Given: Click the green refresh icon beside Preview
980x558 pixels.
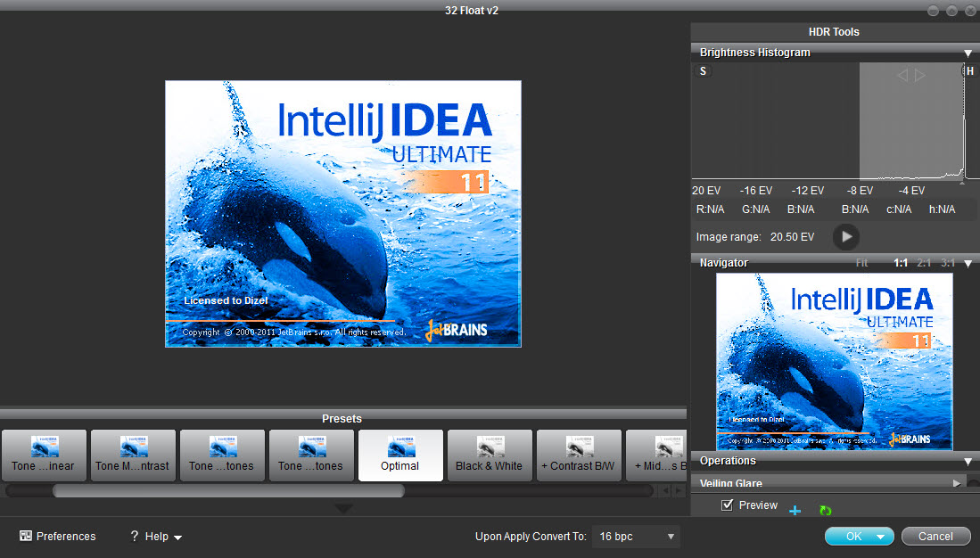Looking at the screenshot, I should tap(826, 511).
